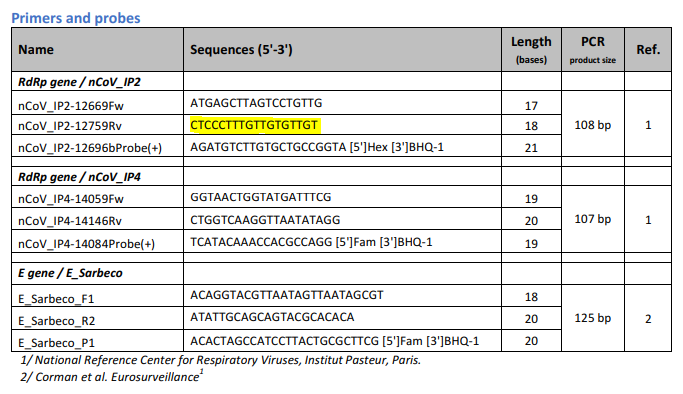Click the '125 bp' PCR product size
The width and height of the screenshot is (683, 394).
click(x=592, y=318)
